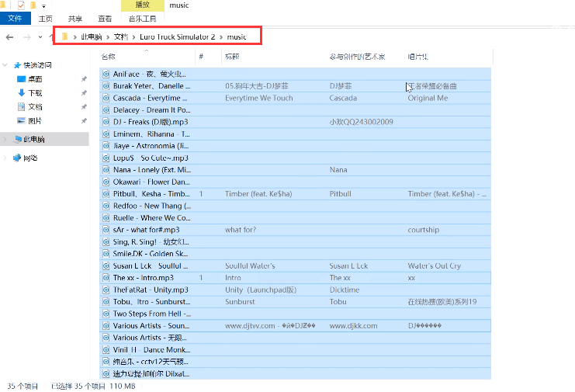
Task: Click the audio icon of Nana - Lonely
Action: tap(106, 170)
